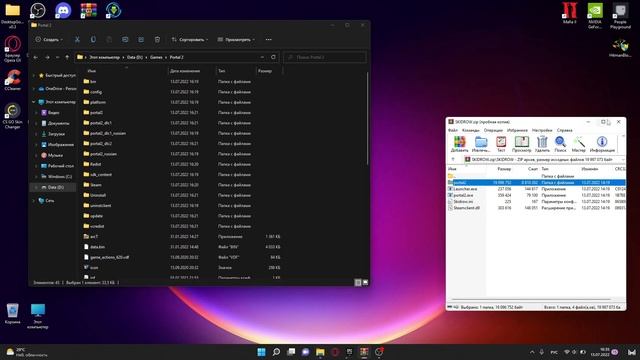Click the WinRAR horizontal scrollbar
640x360 pixels.
[x=531, y=300]
